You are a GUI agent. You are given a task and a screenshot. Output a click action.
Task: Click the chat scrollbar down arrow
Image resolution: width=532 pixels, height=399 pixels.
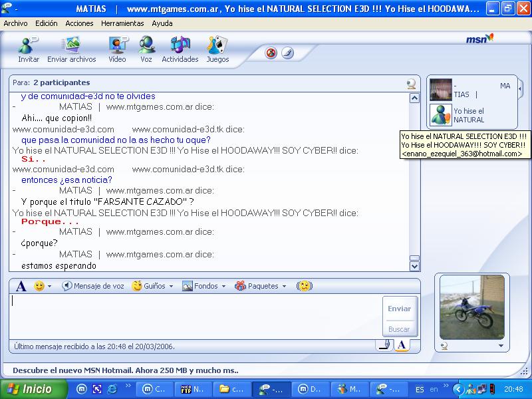pyautogui.click(x=414, y=266)
